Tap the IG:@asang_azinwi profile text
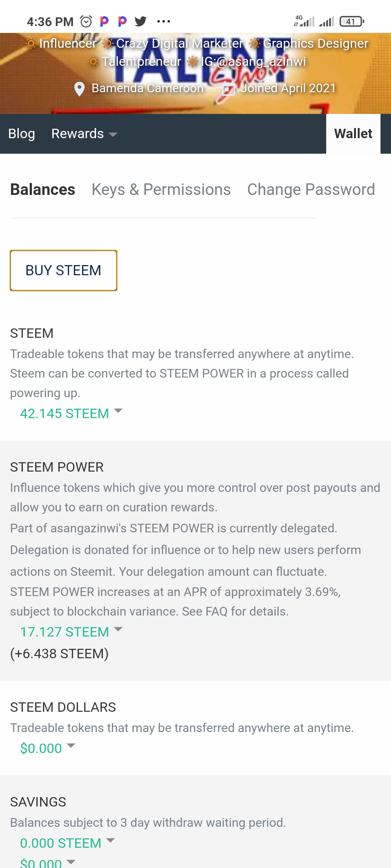This screenshot has height=868, width=391. coord(253,61)
